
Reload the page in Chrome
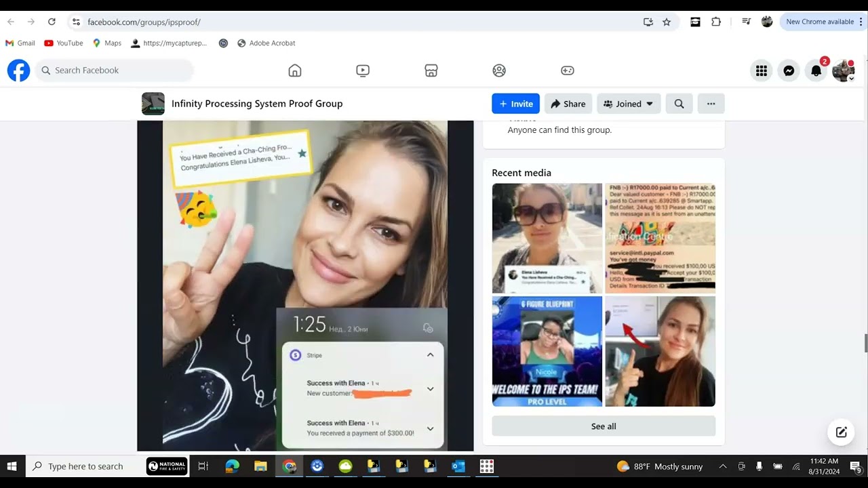52,22
